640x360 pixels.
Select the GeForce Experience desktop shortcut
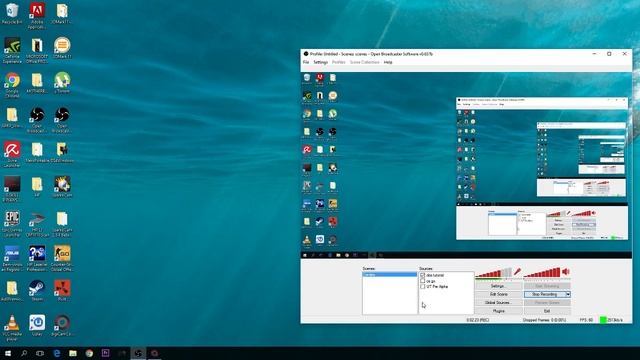[x=12, y=50]
